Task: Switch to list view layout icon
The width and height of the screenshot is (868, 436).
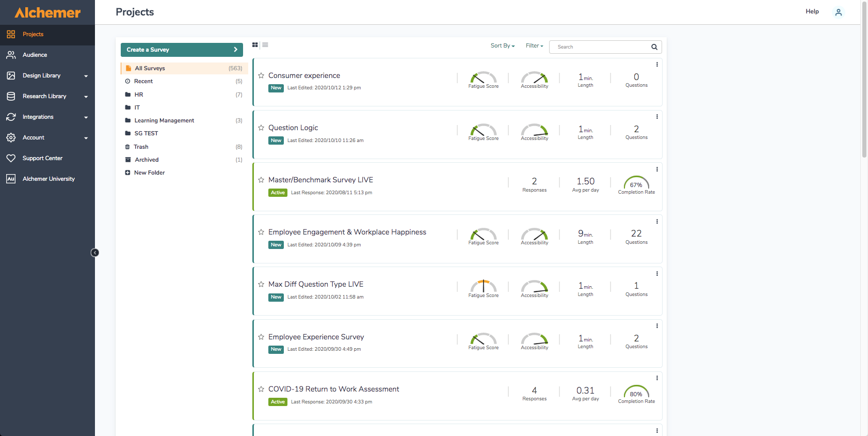Action: [x=265, y=45]
